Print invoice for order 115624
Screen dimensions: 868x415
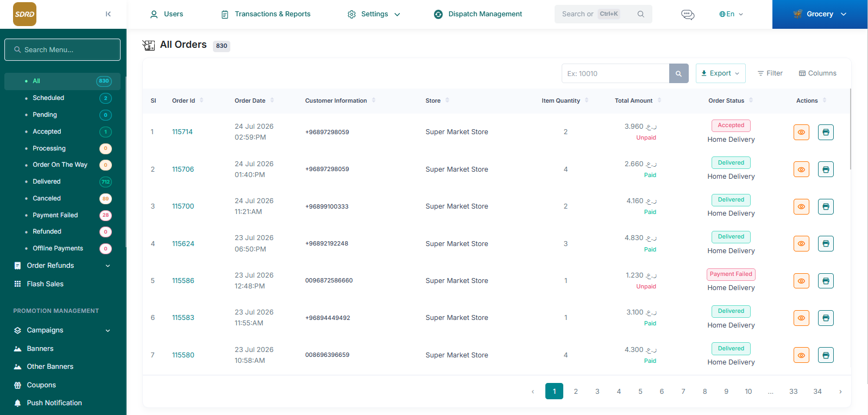826,243
